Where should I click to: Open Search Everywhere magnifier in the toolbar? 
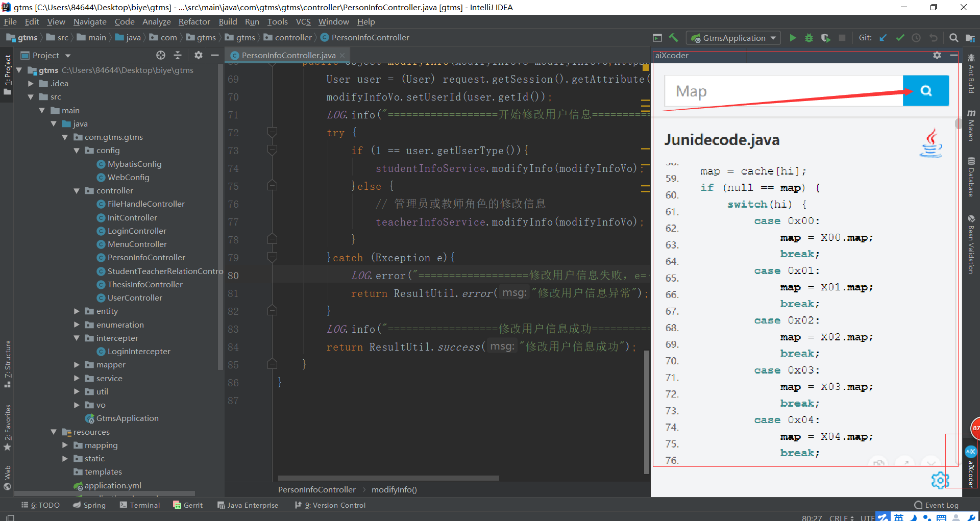953,37
